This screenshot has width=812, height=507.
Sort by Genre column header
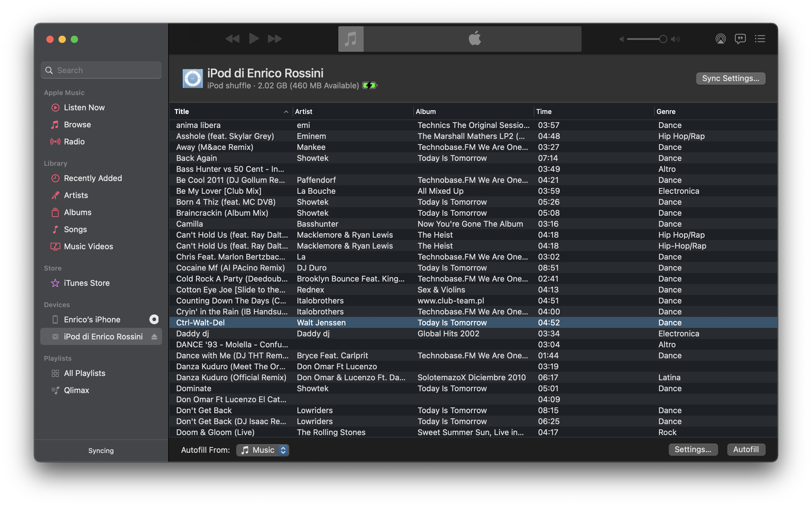[666, 112]
